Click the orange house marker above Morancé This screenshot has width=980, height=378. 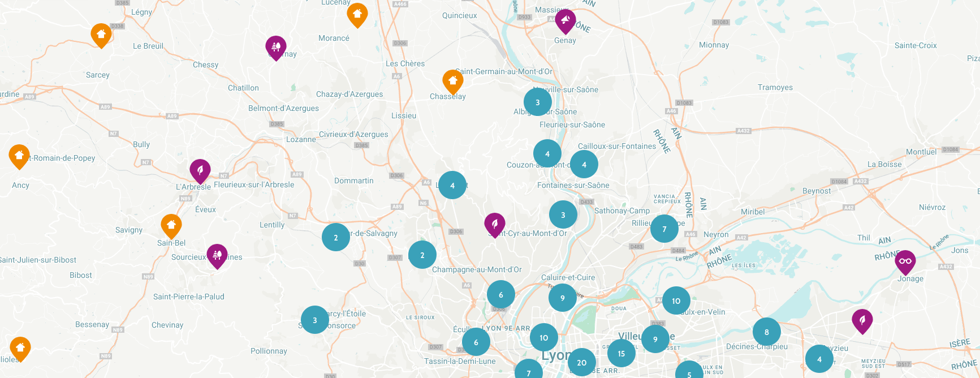click(357, 15)
